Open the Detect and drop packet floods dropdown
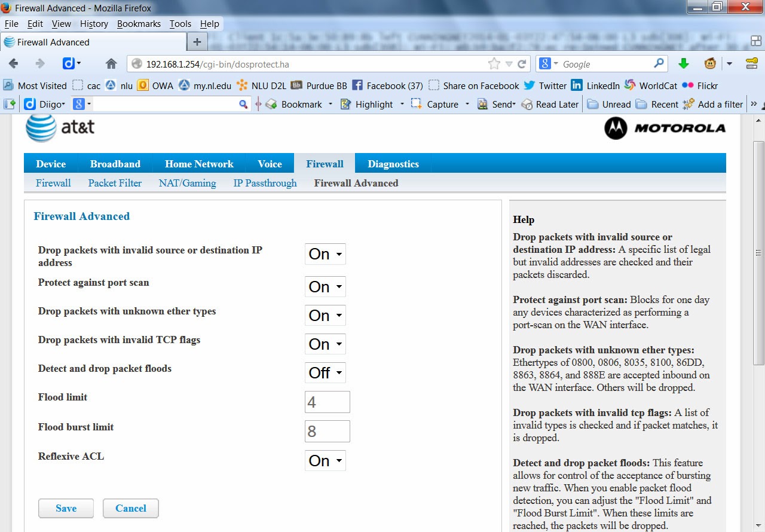This screenshot has height=532, width=765. click(325, 373)
